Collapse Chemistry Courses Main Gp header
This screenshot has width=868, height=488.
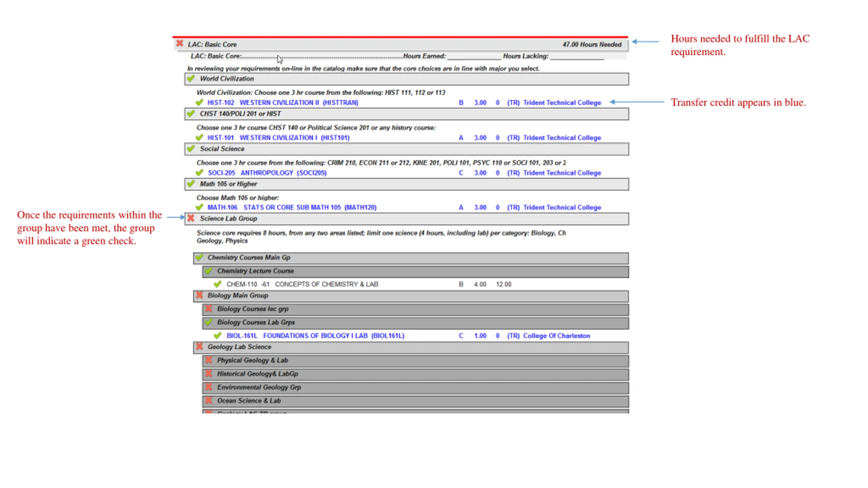click(x=411, y=258)
